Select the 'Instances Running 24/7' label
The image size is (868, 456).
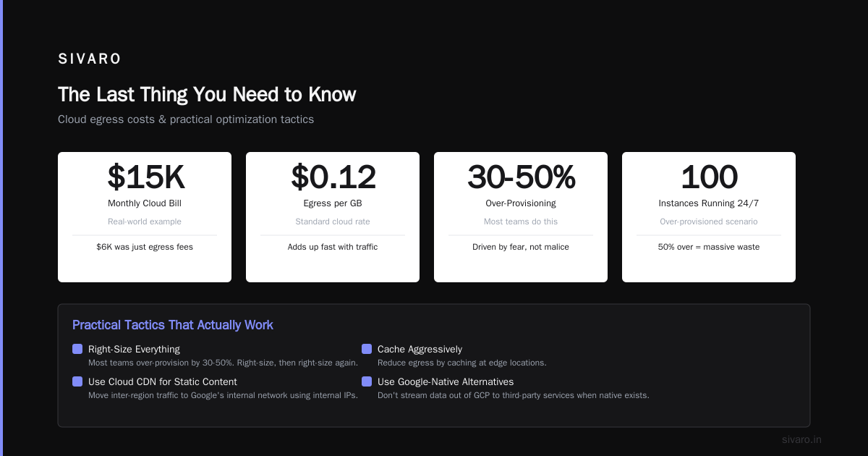pyautogui.click(x=709, y=203)
